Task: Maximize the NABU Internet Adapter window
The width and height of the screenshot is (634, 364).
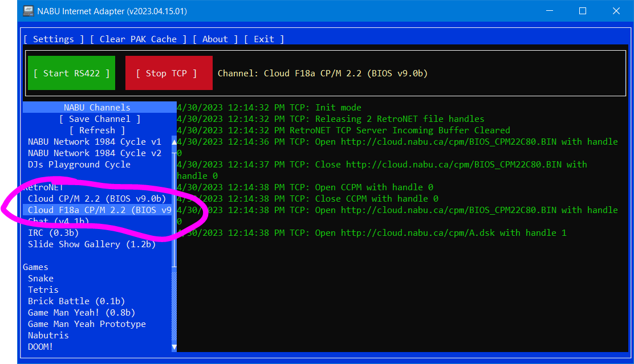Action: [x=583, y=11]
